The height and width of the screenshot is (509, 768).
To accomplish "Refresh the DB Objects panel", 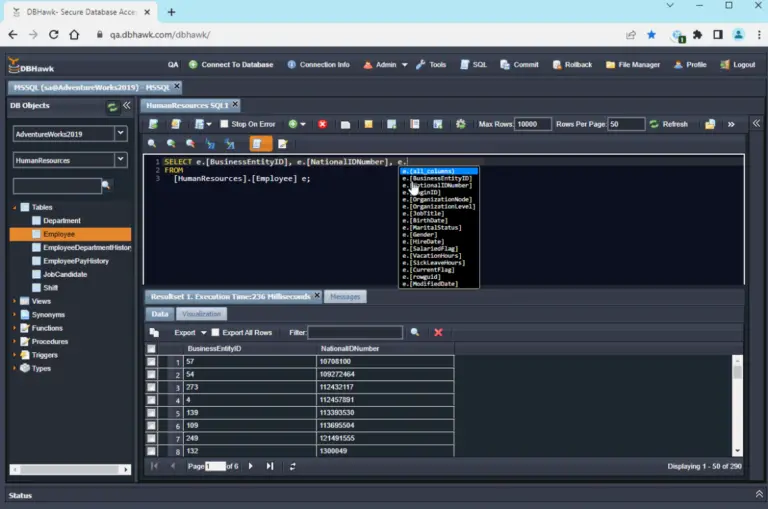I will 112,107.
